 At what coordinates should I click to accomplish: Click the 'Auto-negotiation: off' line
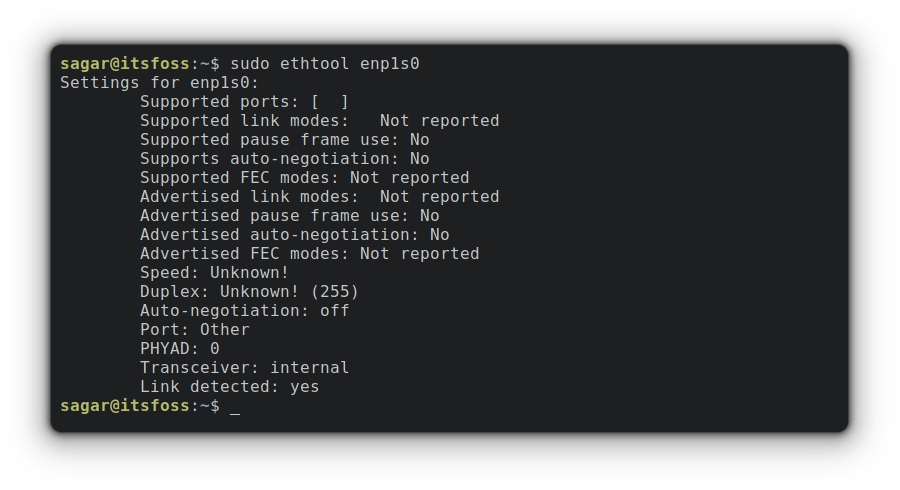click(x=244, y=311)
